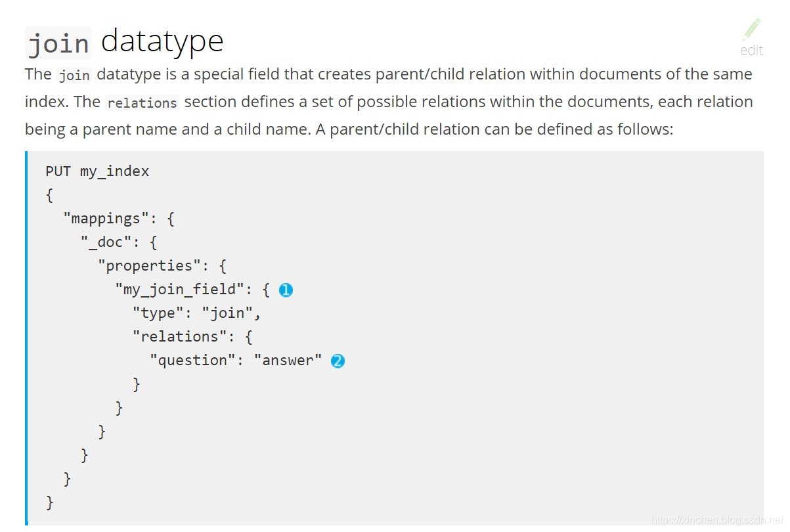Click the word "datatype" in the heading

click(x=162, y=41)
